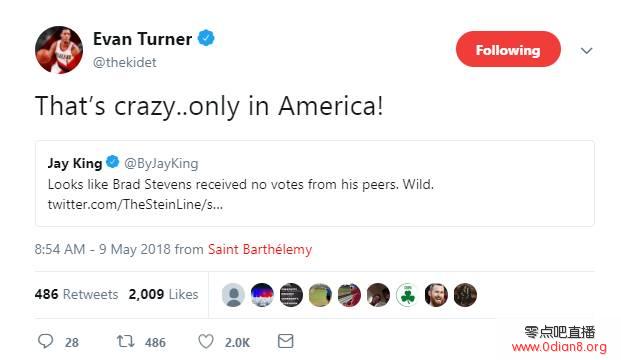
Task: Open the quoted Jay King tweet
Action: click(315, 183)
